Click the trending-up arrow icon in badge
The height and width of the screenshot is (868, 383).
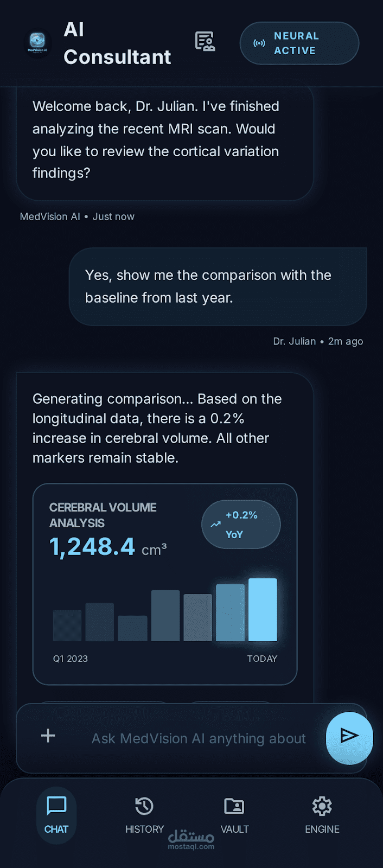pyautogui.click(x=215, y=524)
